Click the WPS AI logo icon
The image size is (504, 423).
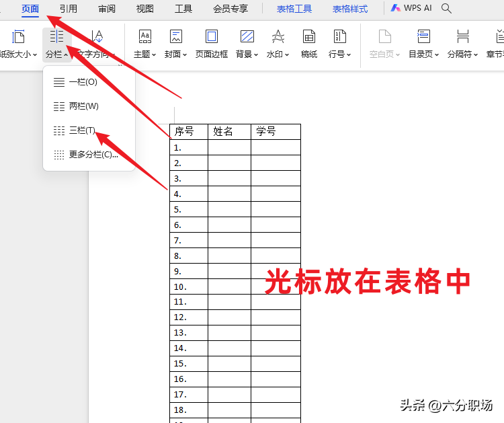click(395, 8)
